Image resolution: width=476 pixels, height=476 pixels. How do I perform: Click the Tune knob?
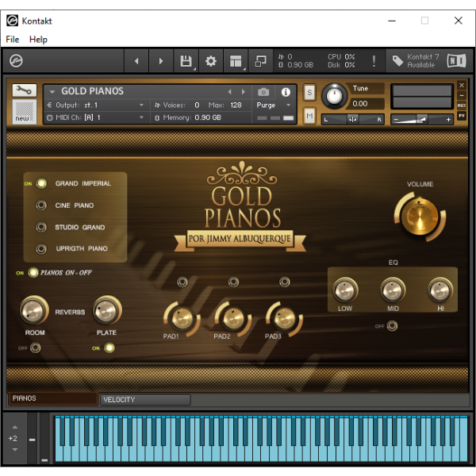[x=334, y=96]
